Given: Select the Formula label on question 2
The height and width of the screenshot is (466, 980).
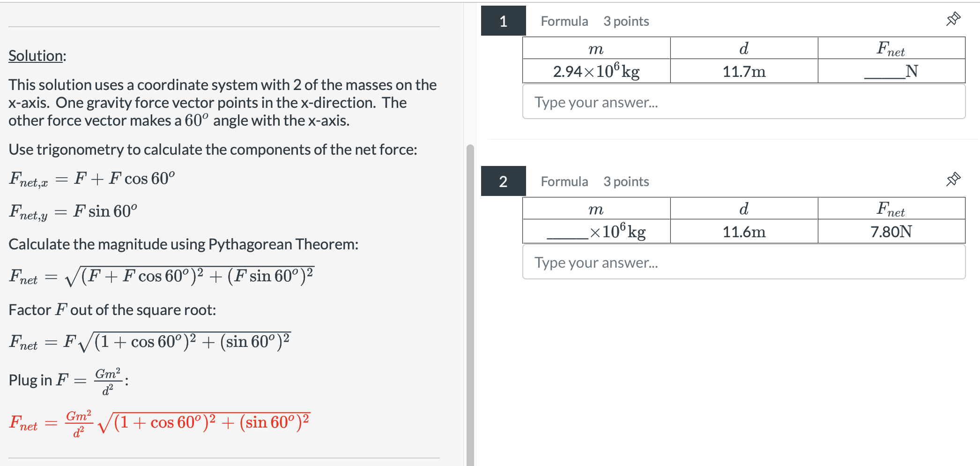Looking at the screenshot, I should [564, 181].
